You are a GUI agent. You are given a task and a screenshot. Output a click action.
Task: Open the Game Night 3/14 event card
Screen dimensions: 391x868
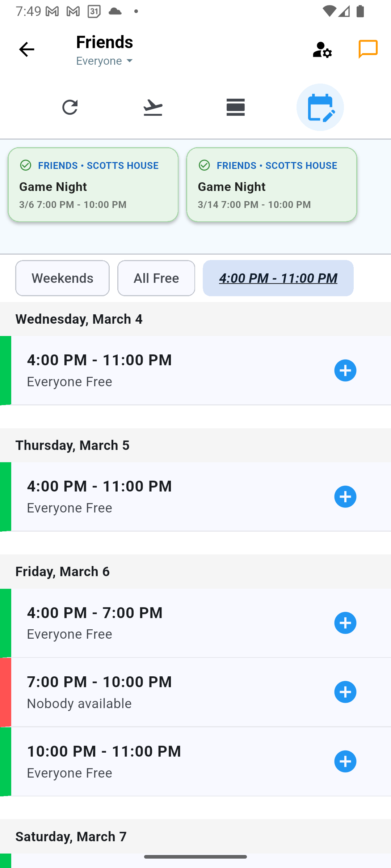pos(272,184)
